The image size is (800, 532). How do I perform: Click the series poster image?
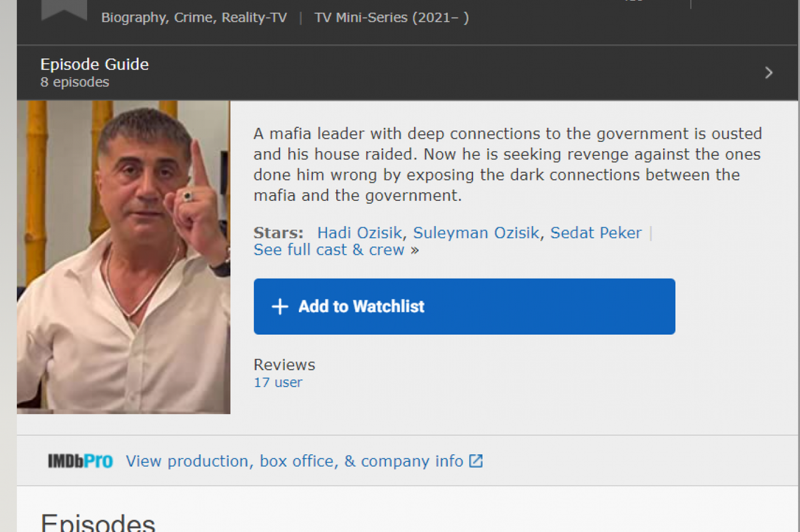point(123,257)
